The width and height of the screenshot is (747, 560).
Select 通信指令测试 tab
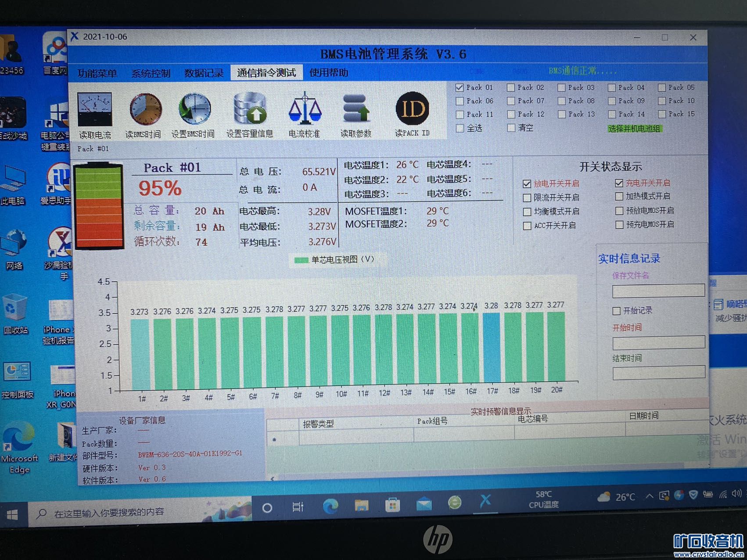(266, 72)
